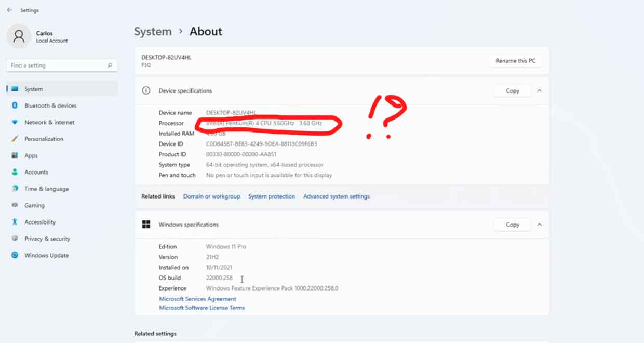Go to Network & internet
Screen dimensions: 644x343
coord(49,122)
